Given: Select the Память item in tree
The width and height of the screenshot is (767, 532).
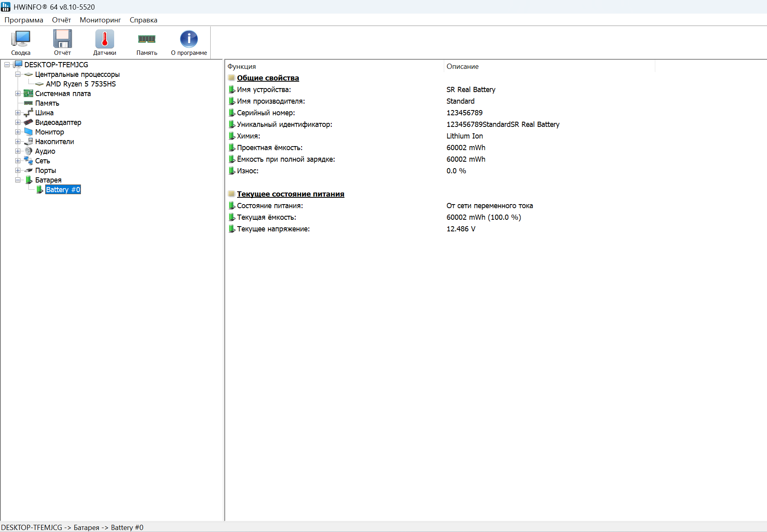Looking at the screenshot, I should 47,103.
